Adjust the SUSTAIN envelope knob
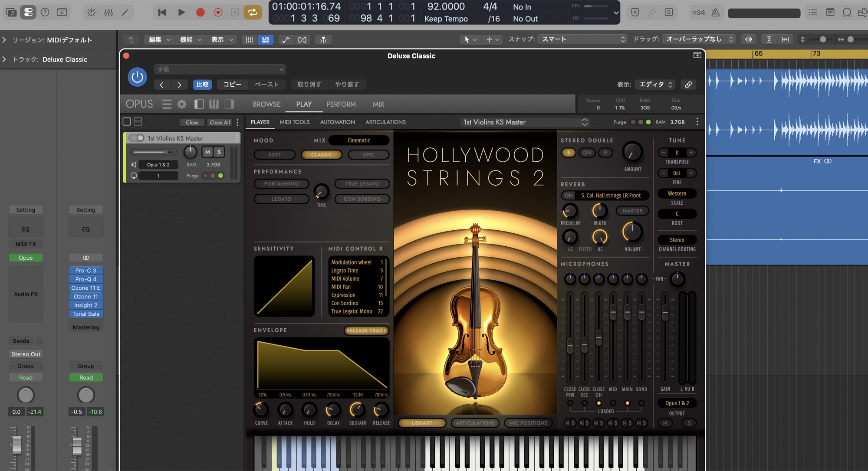 click(x=357, y=410)
